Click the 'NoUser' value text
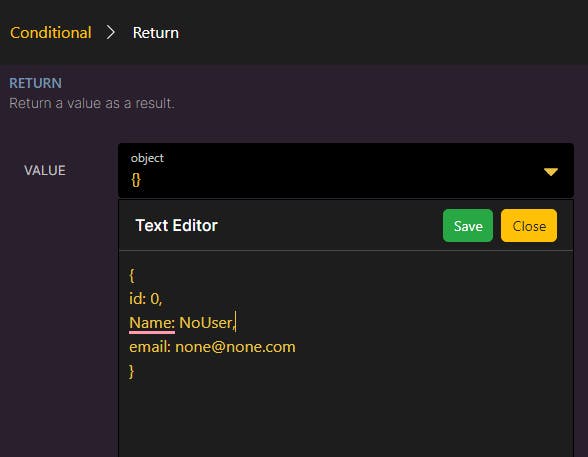 pyautogui.click(x=206, y=323)
